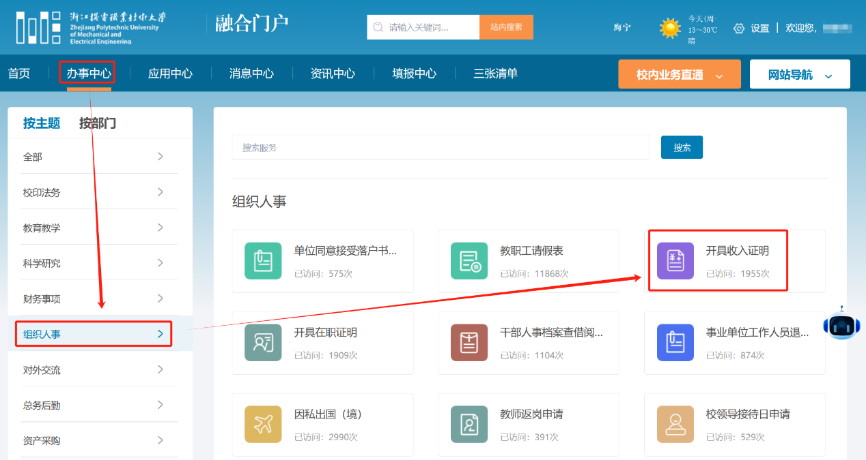This screenshot has width=866, height=460.
Task: Open the robot assistant chat icon
Action: pyautogui.click(x=841, y=324)
